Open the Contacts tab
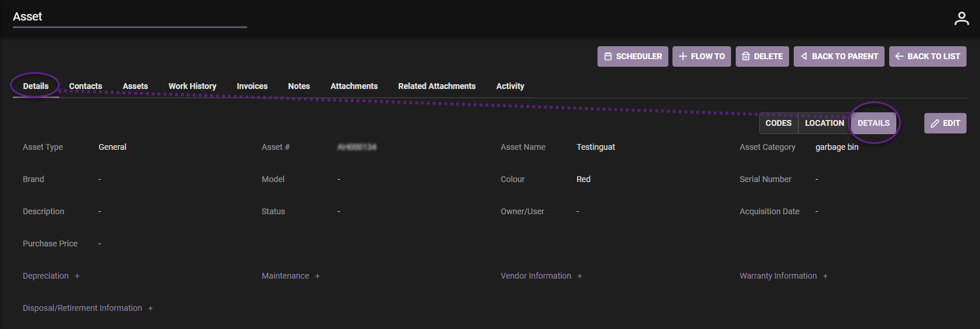The image size is (980, 329). [x=86, y=86]
